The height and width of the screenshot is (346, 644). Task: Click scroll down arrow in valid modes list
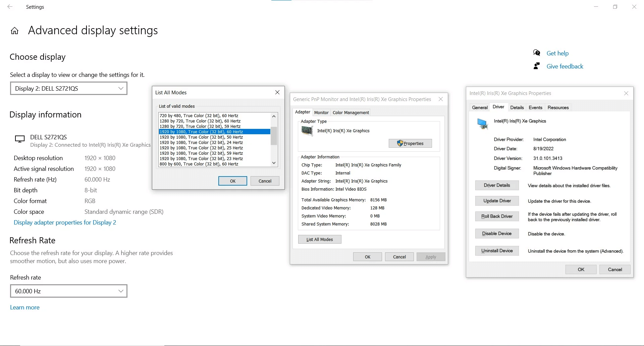point(274,163)
